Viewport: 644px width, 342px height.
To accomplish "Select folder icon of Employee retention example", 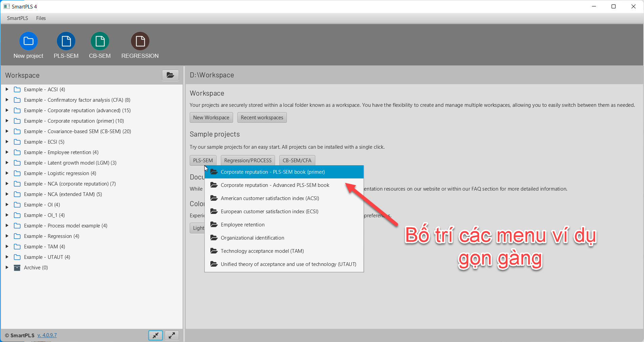I will [17, 152].
